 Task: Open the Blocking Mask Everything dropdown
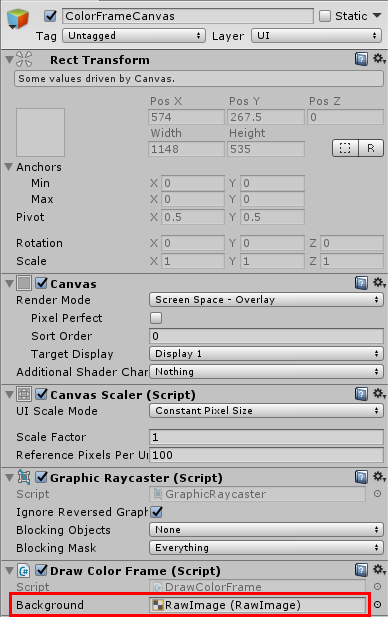coord(266,548)
